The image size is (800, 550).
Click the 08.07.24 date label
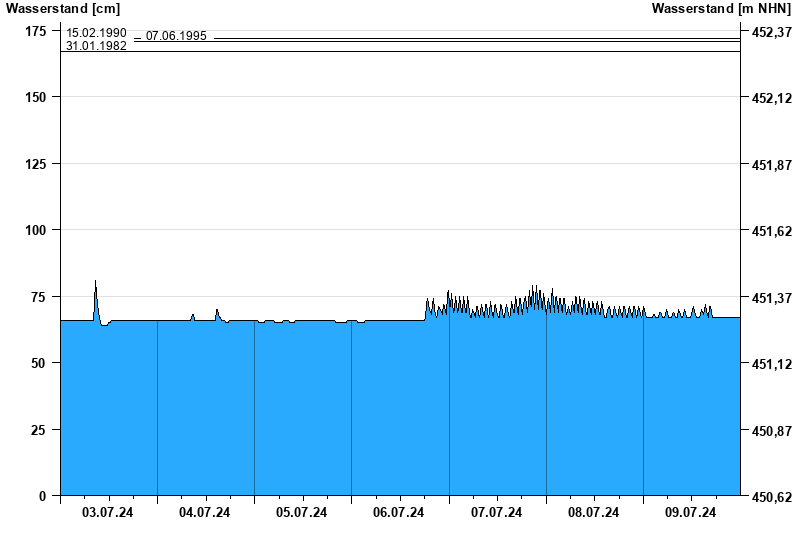click(x=594, y=513)
